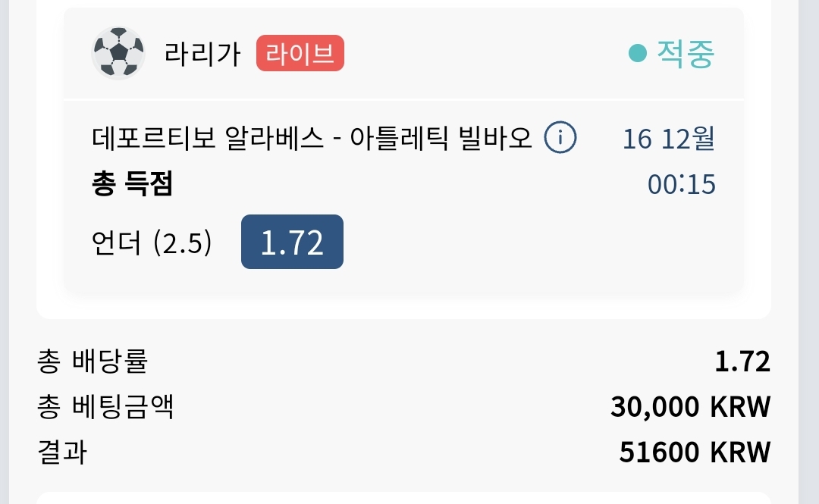819x504 pixels.
Task: Select the 총 득점 market label
Action: [132, 183]
